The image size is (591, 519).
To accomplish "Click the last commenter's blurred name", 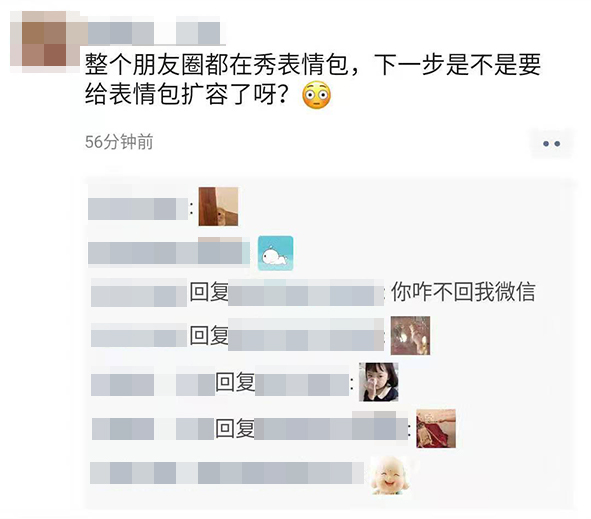I will 227,473.
